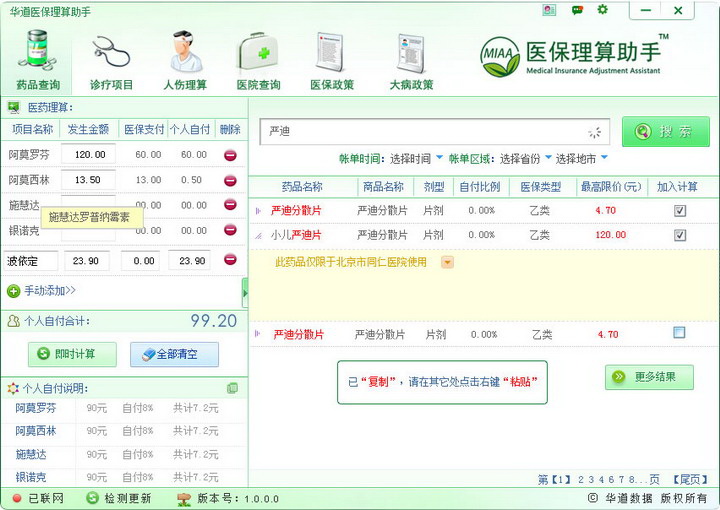The image size is (720, 510).
Task: Go to page 2 in pagination
Action: pyautogui.click(x=581, y=480)
